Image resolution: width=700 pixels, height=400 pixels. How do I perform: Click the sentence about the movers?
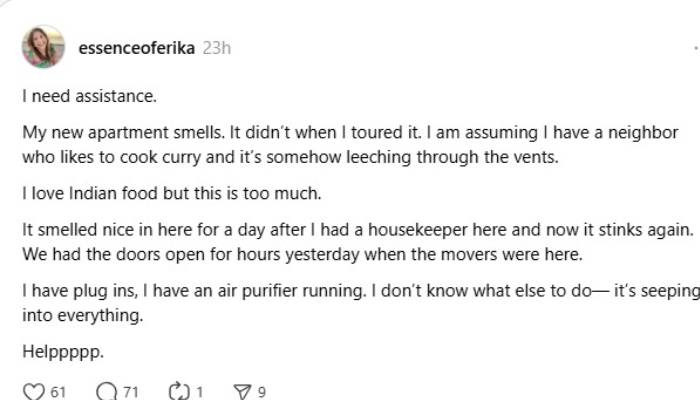click(300, 254)
